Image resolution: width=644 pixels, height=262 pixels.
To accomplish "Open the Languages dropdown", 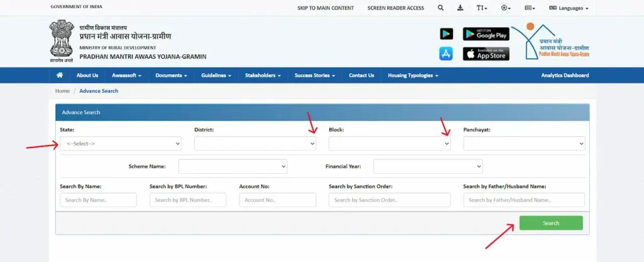I will (x=569, y=8).
